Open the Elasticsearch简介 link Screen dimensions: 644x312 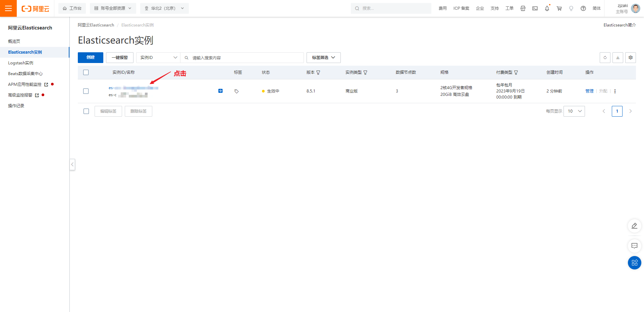pyautogui.click(x=620, y=25)
